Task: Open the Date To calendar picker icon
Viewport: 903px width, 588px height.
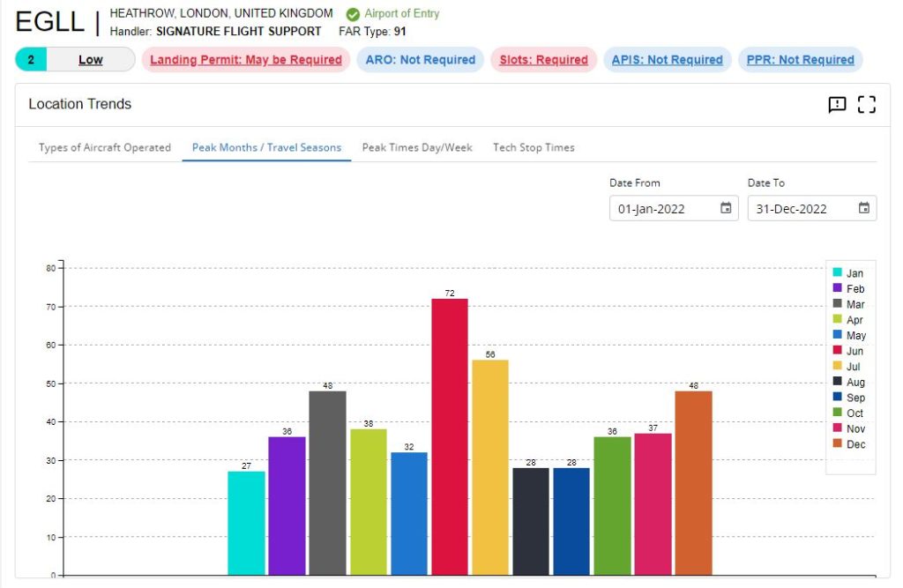Action: (864, 209)
